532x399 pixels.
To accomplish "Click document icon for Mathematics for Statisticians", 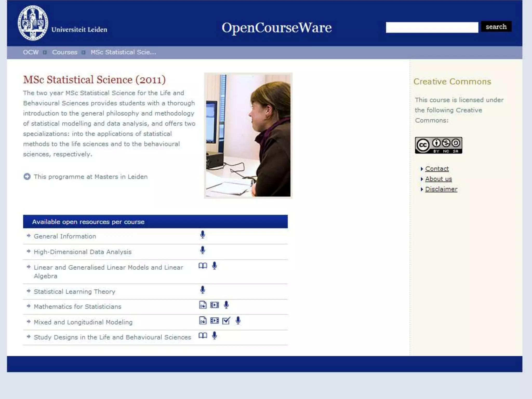I will (203, 305).
